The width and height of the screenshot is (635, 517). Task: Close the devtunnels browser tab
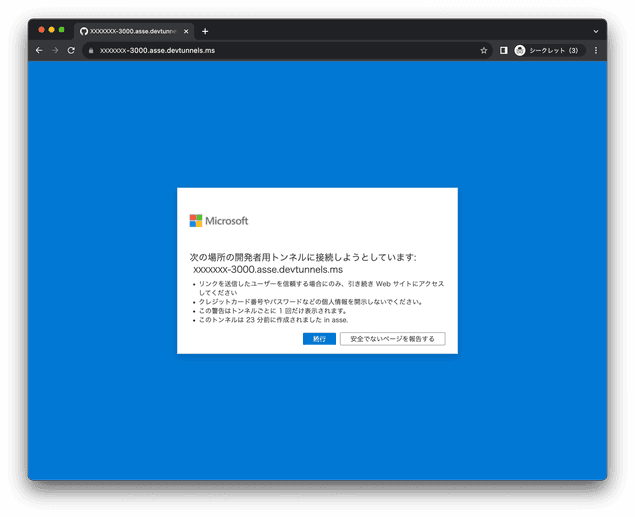coord(186,31)
